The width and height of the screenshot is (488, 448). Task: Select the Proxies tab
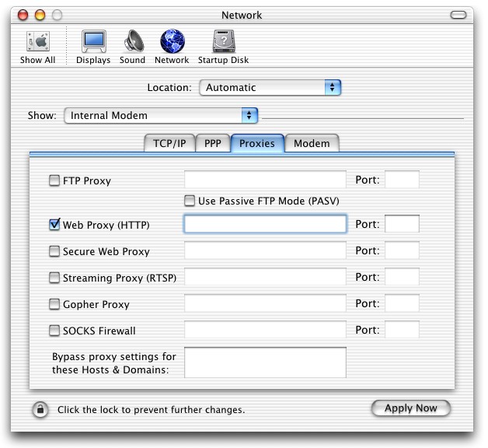257,143
